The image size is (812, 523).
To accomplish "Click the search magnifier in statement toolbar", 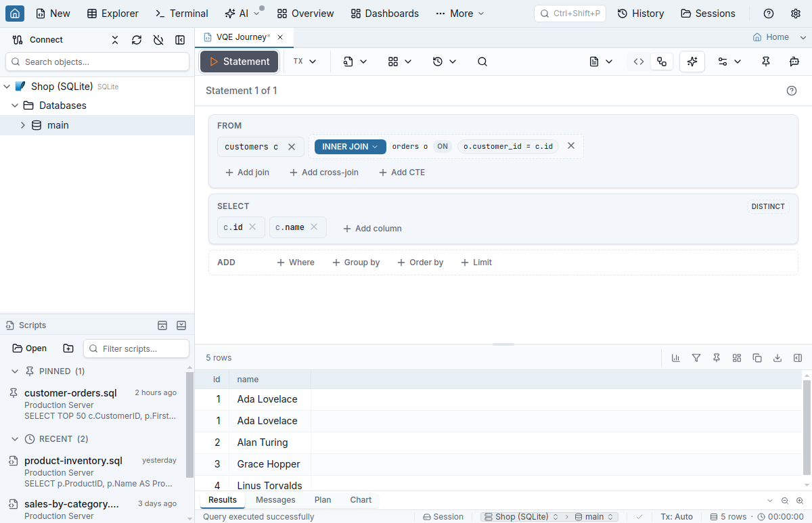I will [482, 62].
